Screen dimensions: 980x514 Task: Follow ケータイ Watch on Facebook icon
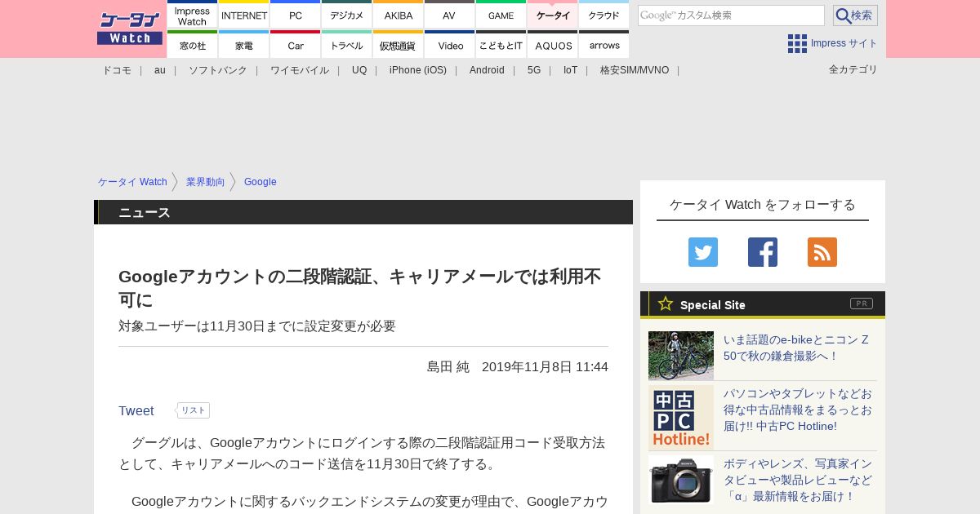click(763, 252)
